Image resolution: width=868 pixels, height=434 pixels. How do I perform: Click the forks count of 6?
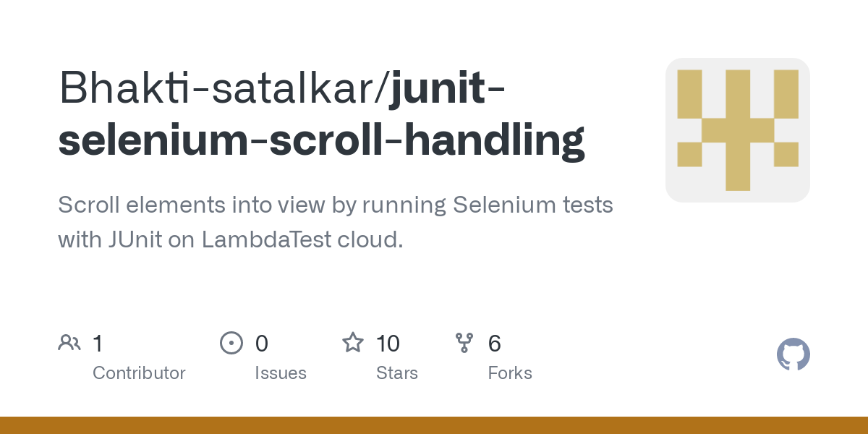click(x=495, y=344)
